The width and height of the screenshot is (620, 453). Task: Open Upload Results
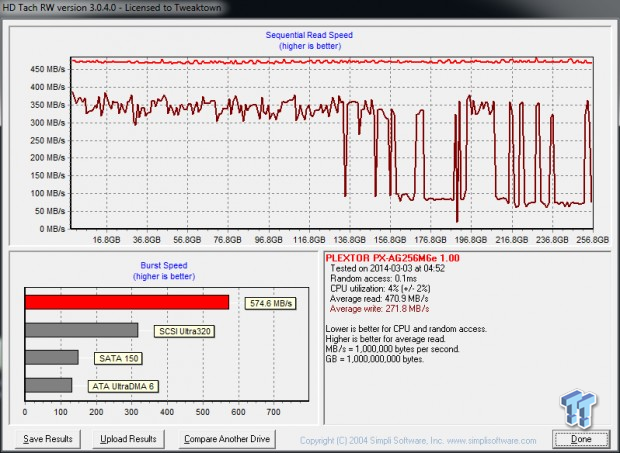click(x=128, y=439)
